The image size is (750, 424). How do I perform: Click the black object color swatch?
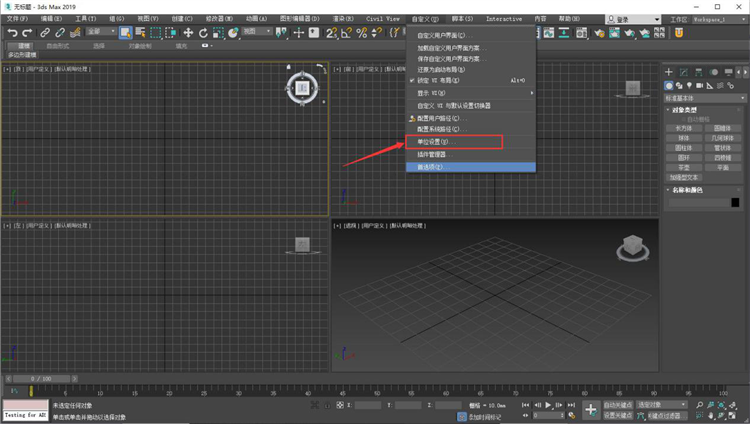[x=735, y=202]
